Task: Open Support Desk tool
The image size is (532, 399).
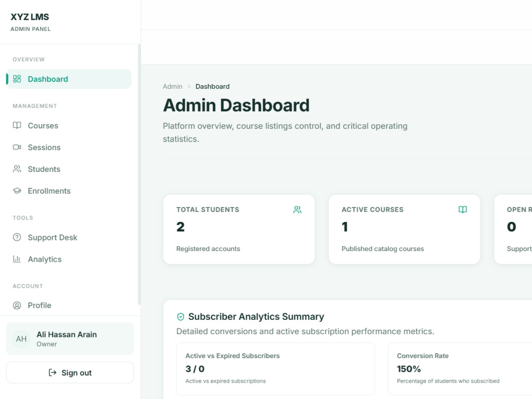Action: click(69, 237)
